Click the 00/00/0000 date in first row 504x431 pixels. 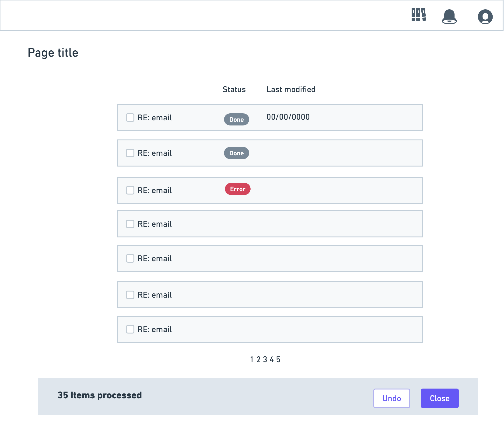coord(288,117)
